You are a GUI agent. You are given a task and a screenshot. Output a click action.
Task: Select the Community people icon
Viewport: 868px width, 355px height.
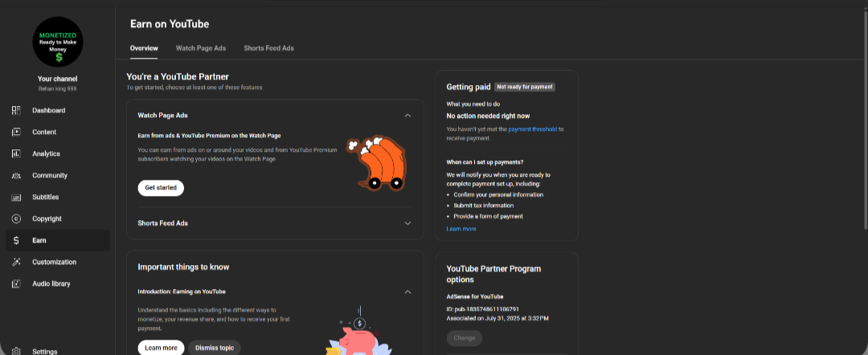click(x=16, y=175)
